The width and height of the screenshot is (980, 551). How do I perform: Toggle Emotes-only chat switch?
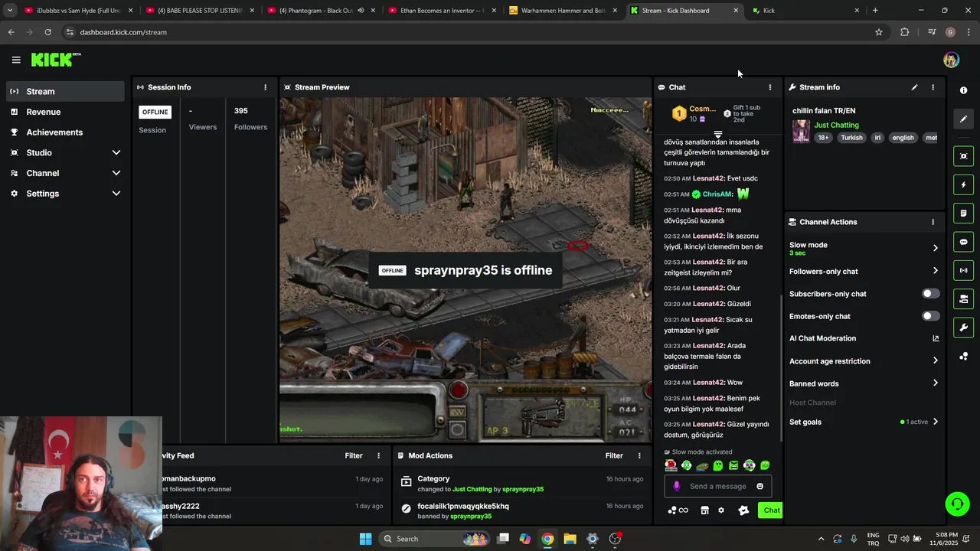(930, 316)
